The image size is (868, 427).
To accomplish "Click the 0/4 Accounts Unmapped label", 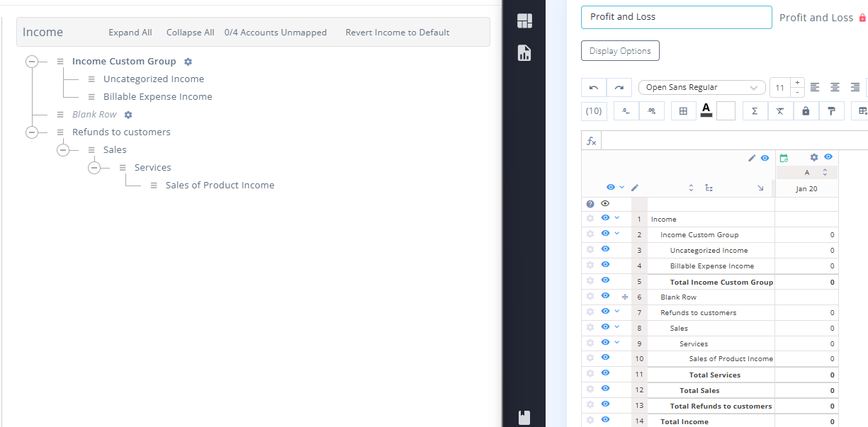I will [276, 33].
